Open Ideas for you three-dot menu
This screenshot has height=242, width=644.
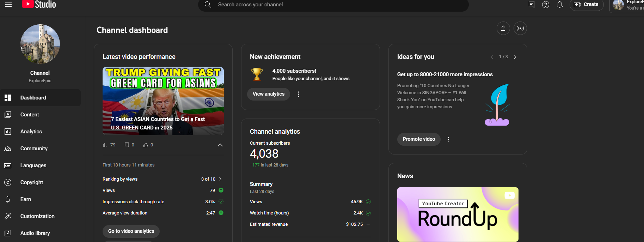tap(448, 139)
